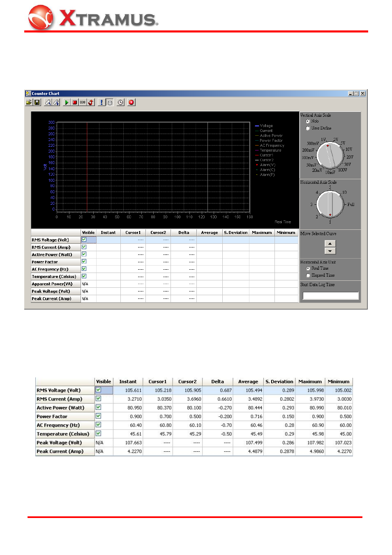Click the 80.990 maximum active power value
Viewport: 392px width, 555px height.
click(x=317, y=408)
